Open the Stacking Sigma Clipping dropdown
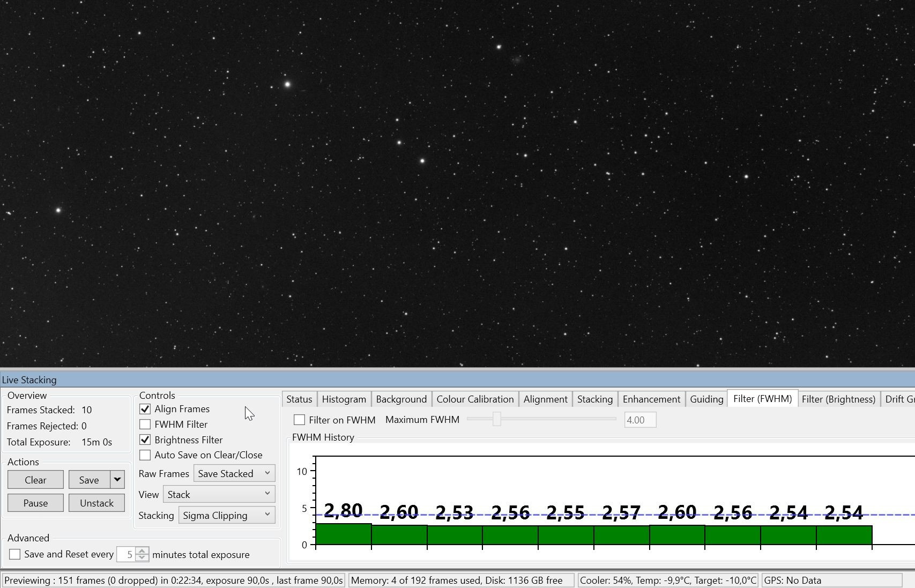The height and width of the screenshot is (588, 915). coord(227,515)
